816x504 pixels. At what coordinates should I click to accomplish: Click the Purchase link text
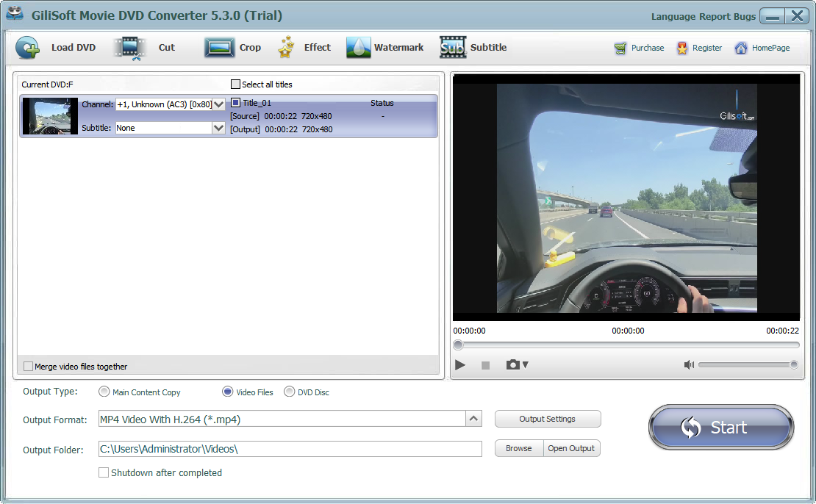click(648, 48)
